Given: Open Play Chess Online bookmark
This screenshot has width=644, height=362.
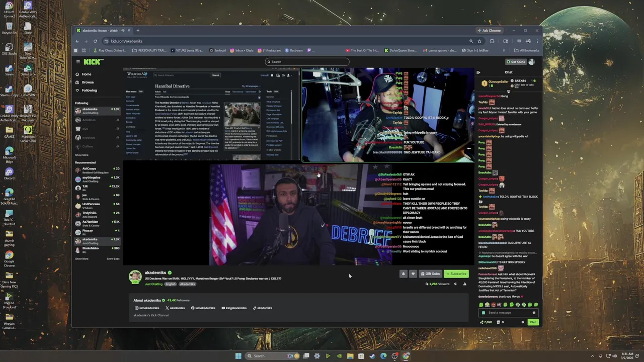Looking at the screenshot, I should [110, 50].
